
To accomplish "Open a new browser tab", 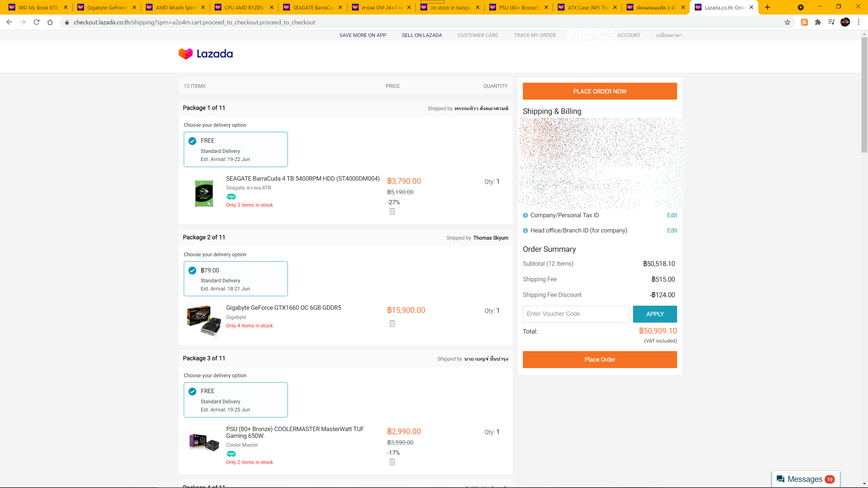I will click(768, 7).
